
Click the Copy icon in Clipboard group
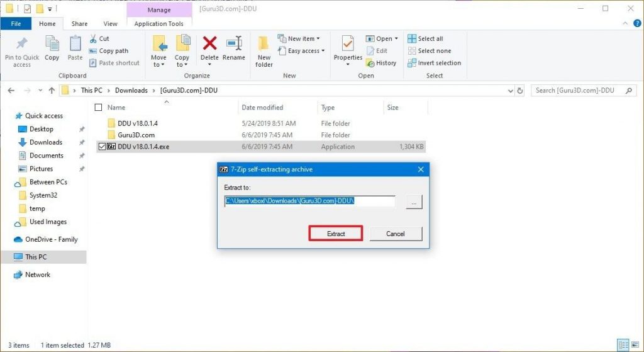tap(52, 45)
